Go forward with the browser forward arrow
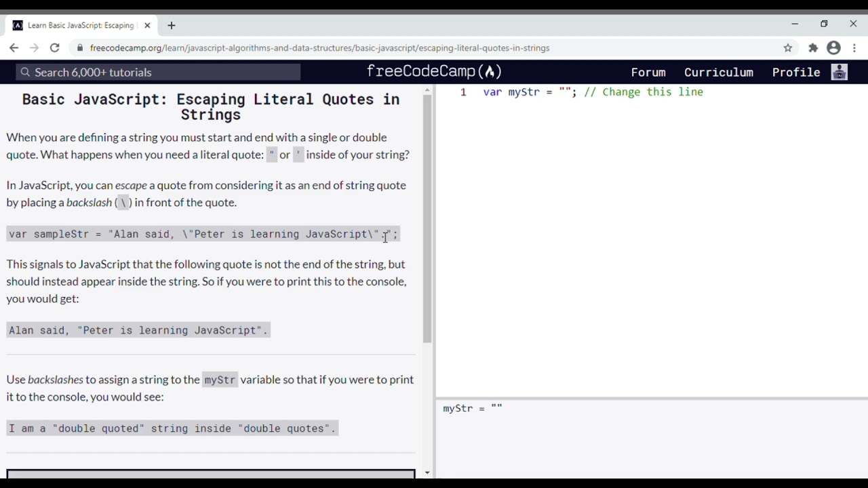 pyautogui.click(x=35, y=48)
